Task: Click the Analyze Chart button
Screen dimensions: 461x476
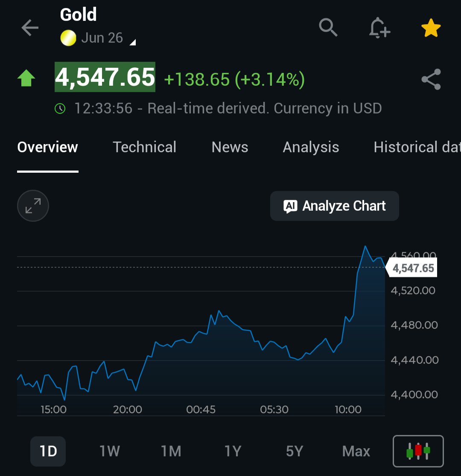Action: 334,206
